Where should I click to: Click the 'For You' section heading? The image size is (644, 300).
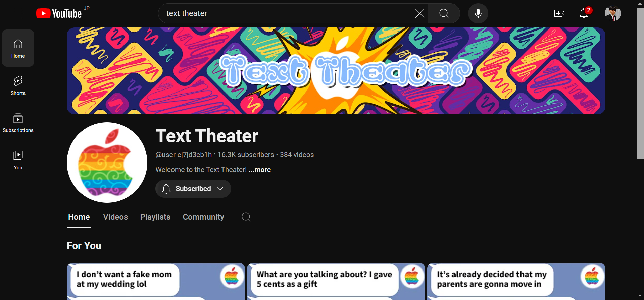tap(84, 246)
